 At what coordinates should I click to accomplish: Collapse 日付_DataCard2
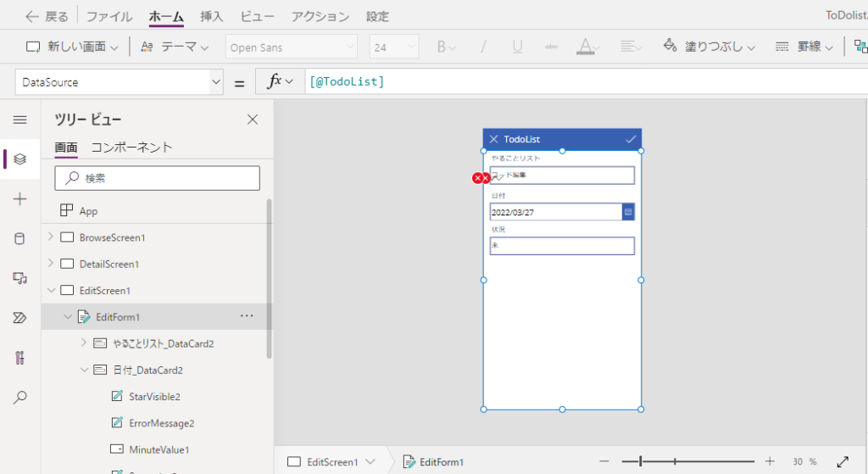coord(84,370)
